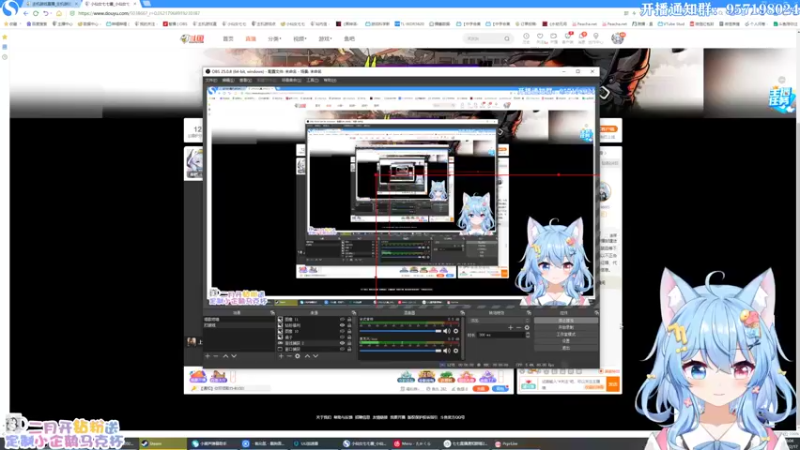Open the Douyu watch history clock icon
This screenshot has width=800, height=450.
coord(526,36)
